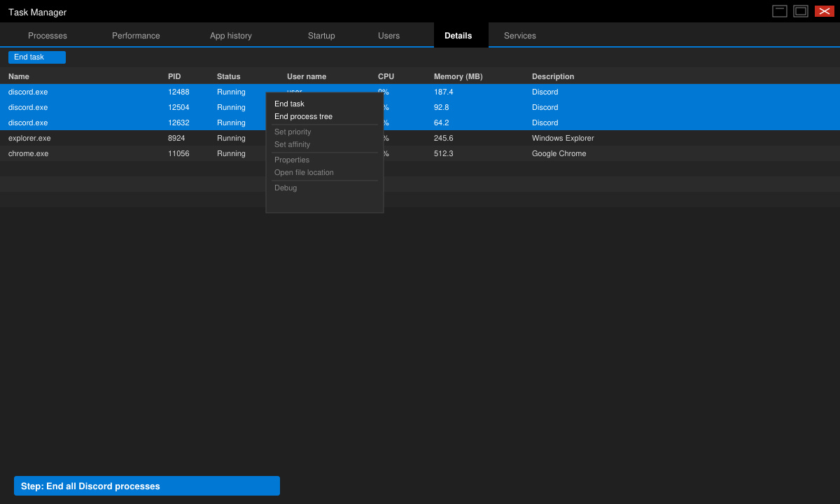
Task: Sort by the Description column header
Action: 553,76
